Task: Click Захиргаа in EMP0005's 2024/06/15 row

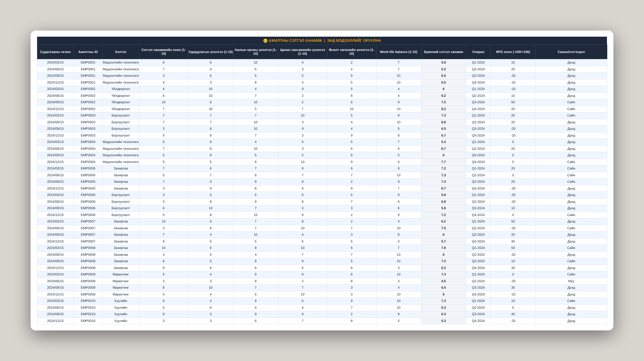Action: (x=121, y=175)
